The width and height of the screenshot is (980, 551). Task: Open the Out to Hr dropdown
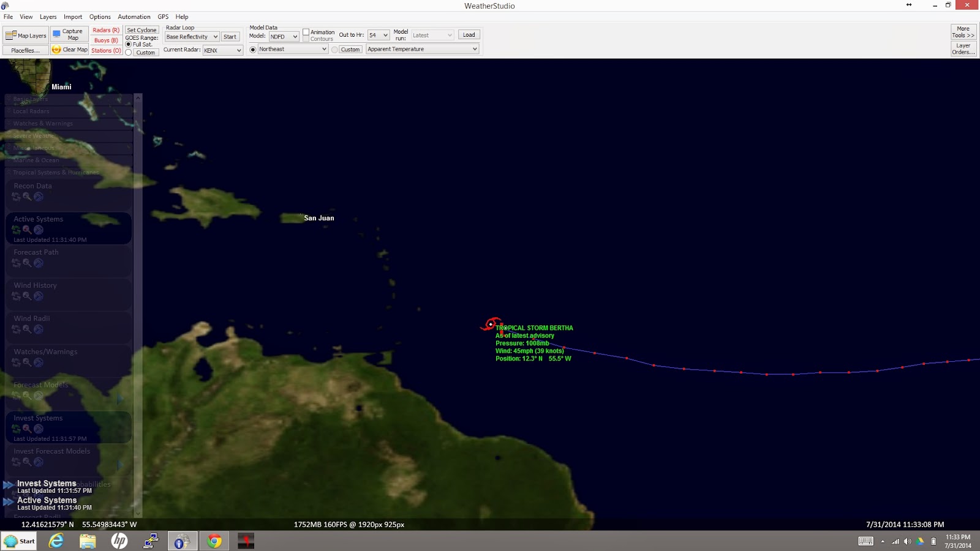coord(379,36)
